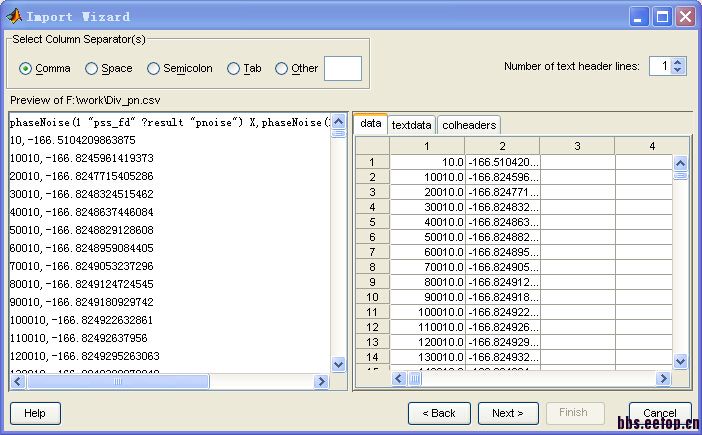Select the data tab
This screenshot has width=702, height=435.
coord(370,124)
